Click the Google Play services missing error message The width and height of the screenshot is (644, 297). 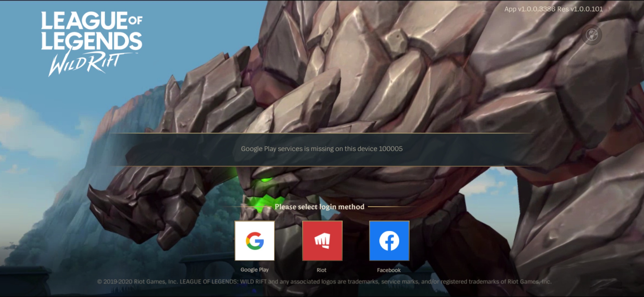[322, 149]
